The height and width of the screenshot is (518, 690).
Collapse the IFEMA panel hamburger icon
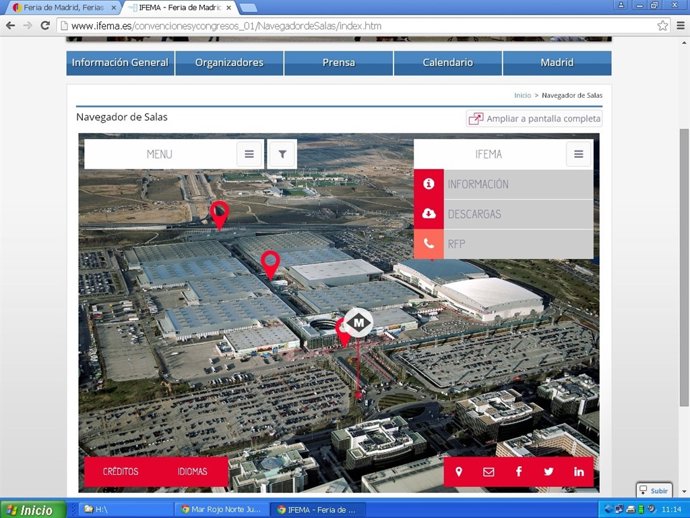(x=578, y=154)
